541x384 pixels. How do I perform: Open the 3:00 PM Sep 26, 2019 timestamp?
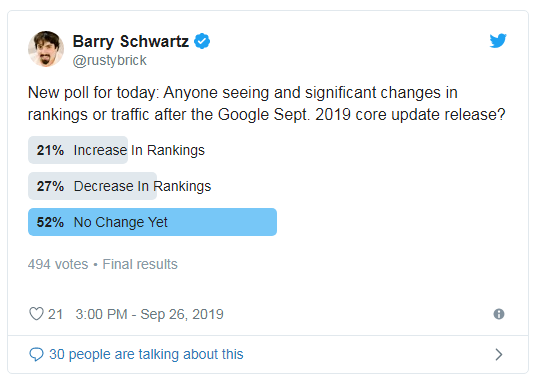(x=149, y=314)
